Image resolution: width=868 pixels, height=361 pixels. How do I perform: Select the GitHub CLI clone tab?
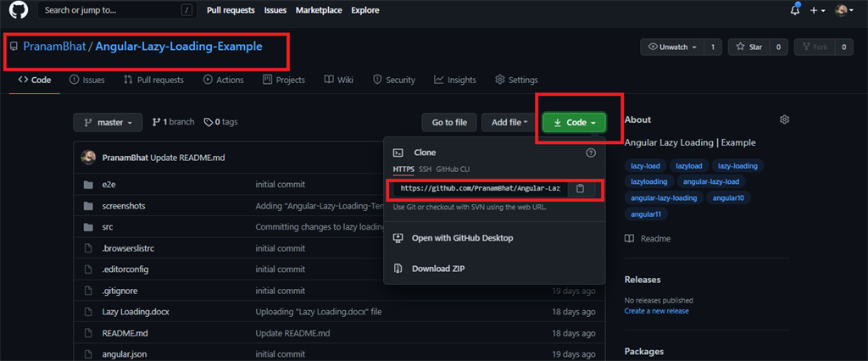point(453,169)
